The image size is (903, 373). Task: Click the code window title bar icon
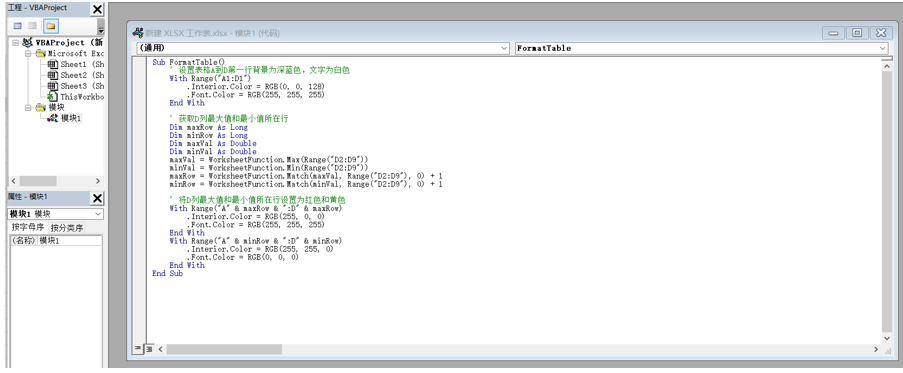click(x=138, y=33)
